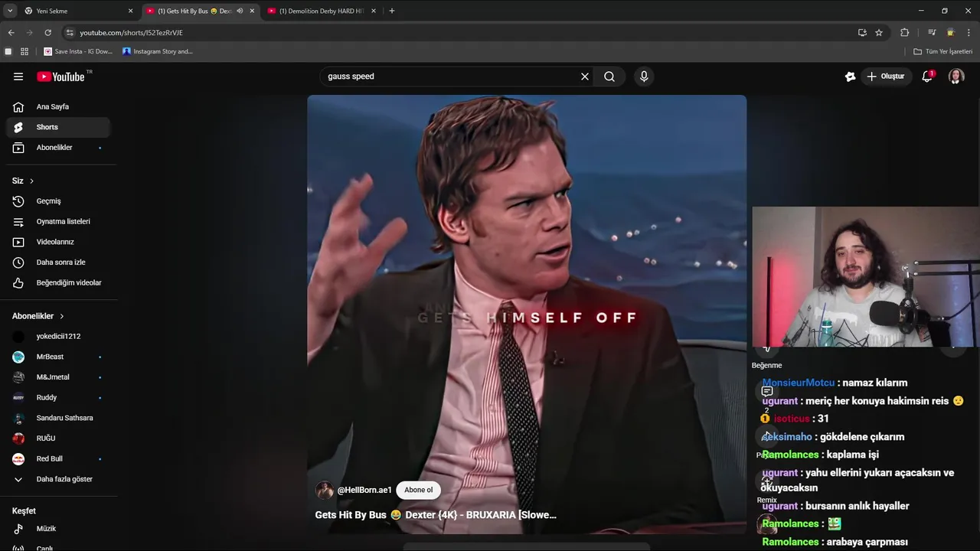Select Shorts in the sidebar
The height and width of the screenshot is (551, 980).
point(58,127)
